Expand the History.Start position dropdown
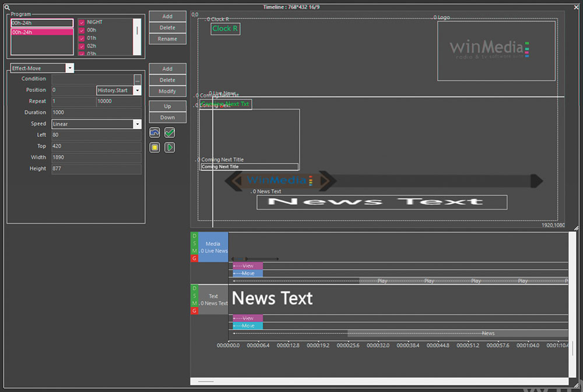The image size is (583, 392). (137, 90)
